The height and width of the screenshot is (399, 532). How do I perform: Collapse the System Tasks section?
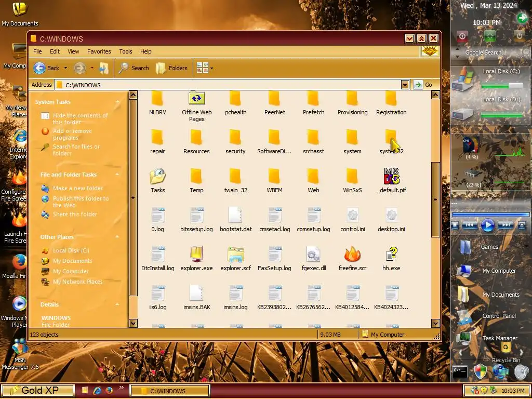click(x=118, y=102)
